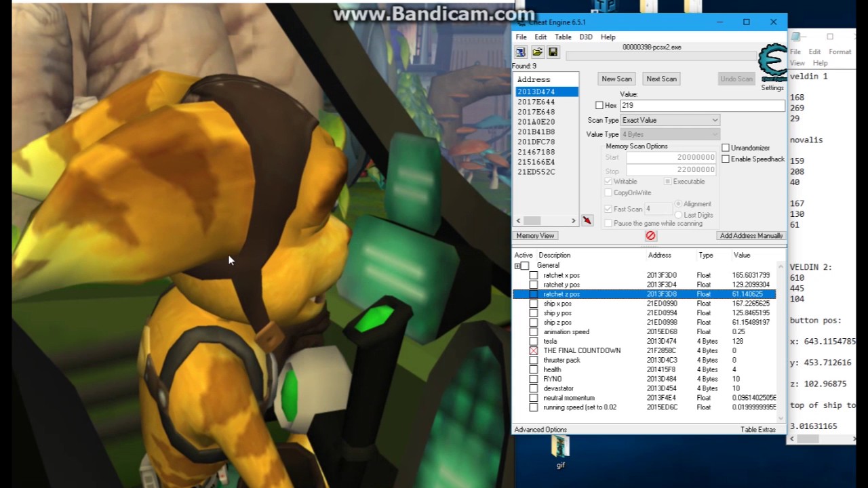Click the save floppy disk icon
Image resolution: width=868 pixels, height=488 pixels.
(553, 52)
